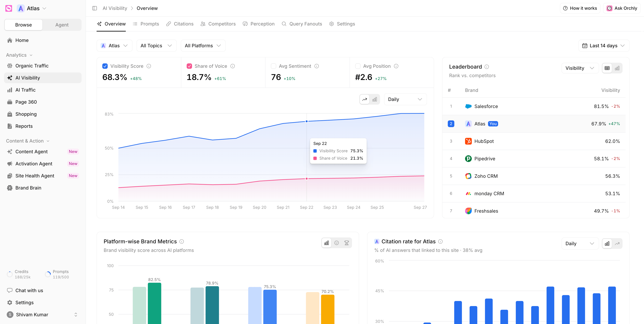Click the Ask Orchly button

coord(622,8)
